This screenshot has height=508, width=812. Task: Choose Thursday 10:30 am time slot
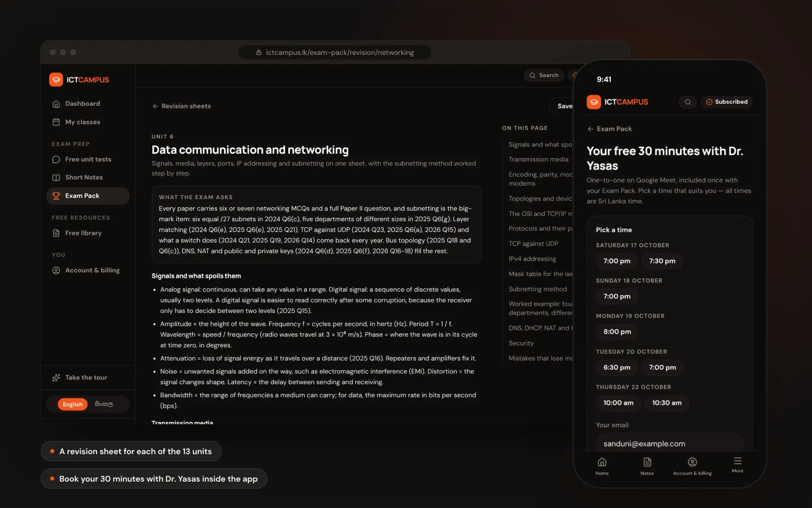(x=667, y=403)
